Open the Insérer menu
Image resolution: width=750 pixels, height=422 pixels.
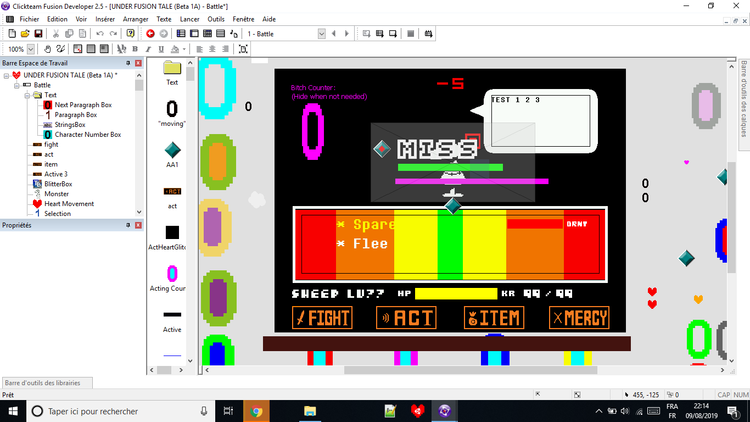point(105,19)
